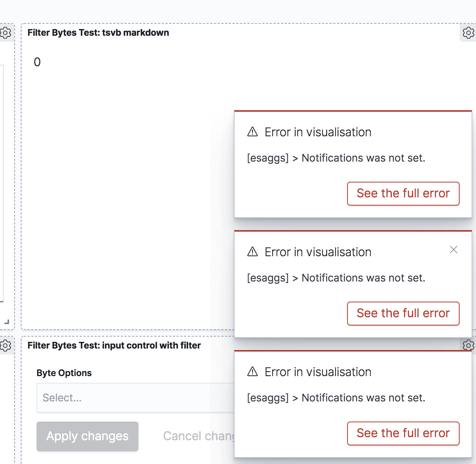Open panel settings gear for input control panel
Viewport: 476px width, 464px height.
(468, 346)
